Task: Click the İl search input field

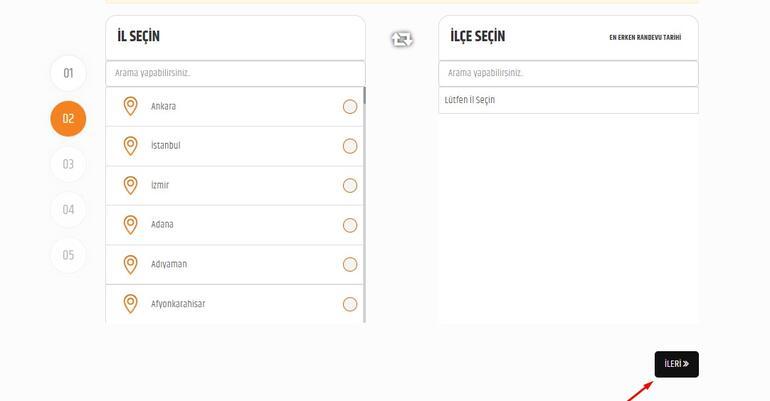Action: click(235, 73)
